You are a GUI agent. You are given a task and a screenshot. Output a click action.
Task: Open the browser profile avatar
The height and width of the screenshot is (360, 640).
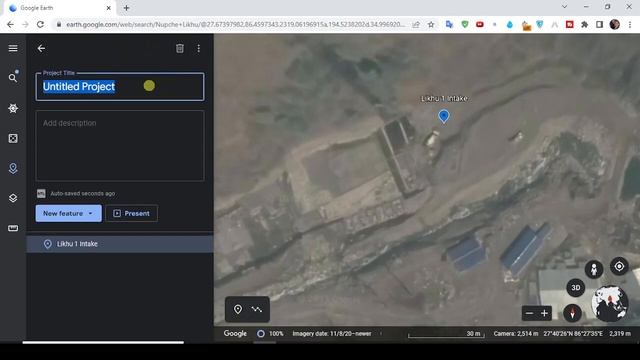[615, 24]
